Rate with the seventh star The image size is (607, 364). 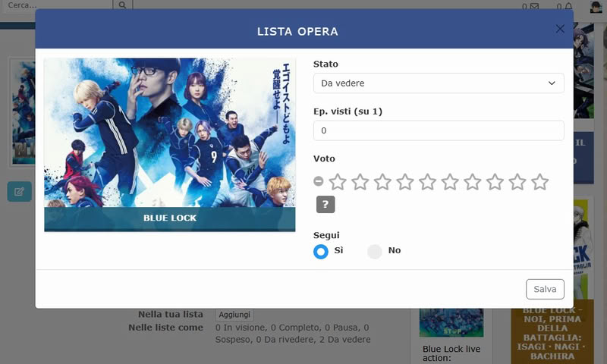pyautogui.click(x=472, y=182)
